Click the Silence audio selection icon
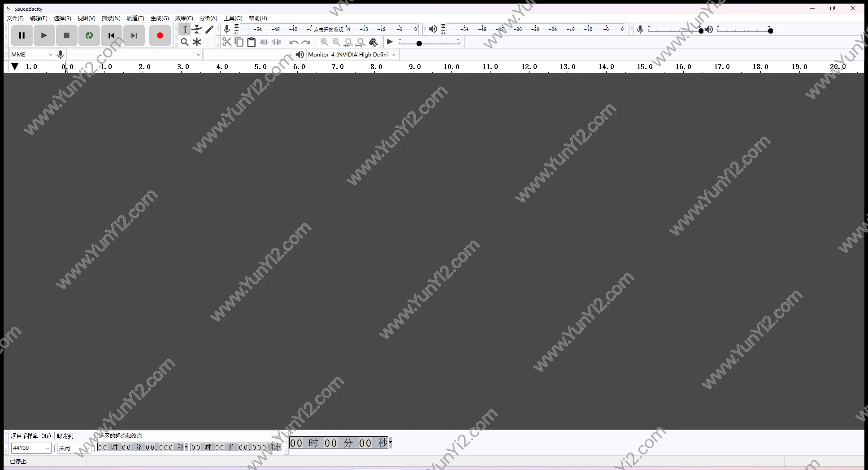 [276, 42]
